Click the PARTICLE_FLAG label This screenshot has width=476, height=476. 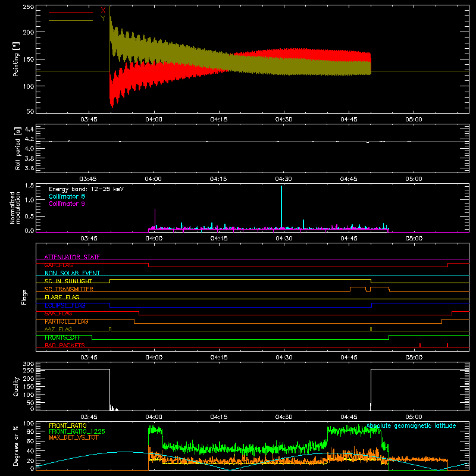(67, 321)
